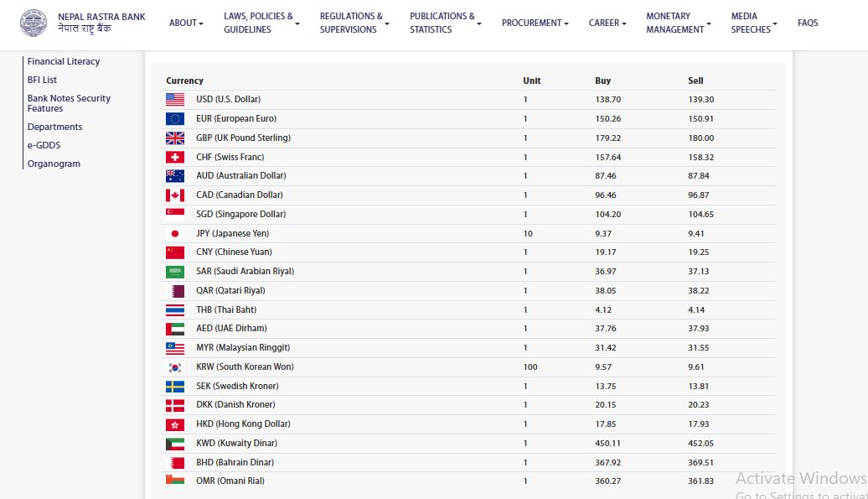Select the JPY (Japanese Yen) label
The height and width of the screenshot is (499, 868).
click(233, 234)
